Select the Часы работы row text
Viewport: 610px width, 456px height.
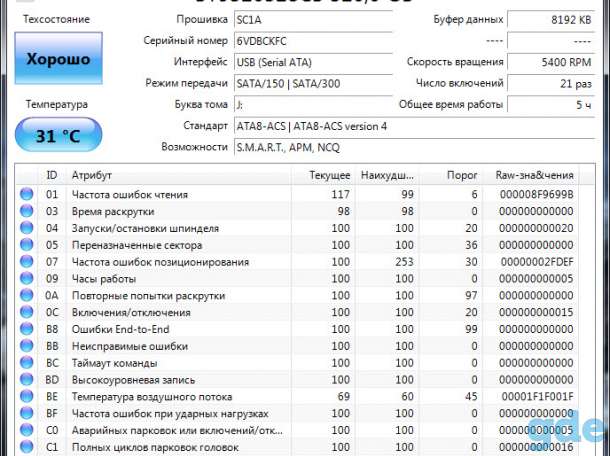point(104,279)
